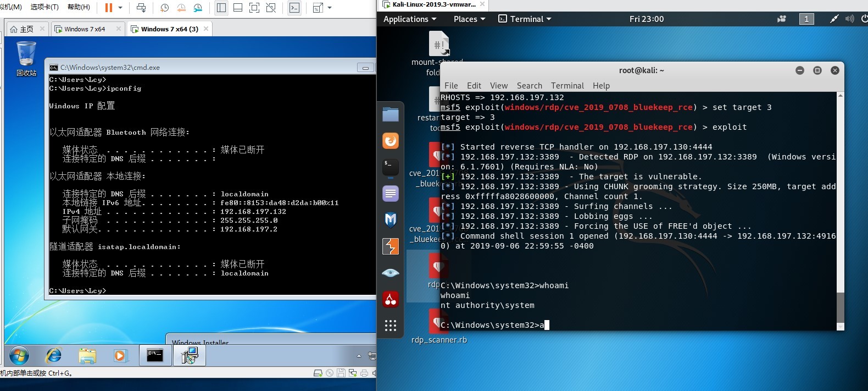This screenshot has height=391, width=868.
Task: Open the Files app in Kali dock
Action: [391, 114]
